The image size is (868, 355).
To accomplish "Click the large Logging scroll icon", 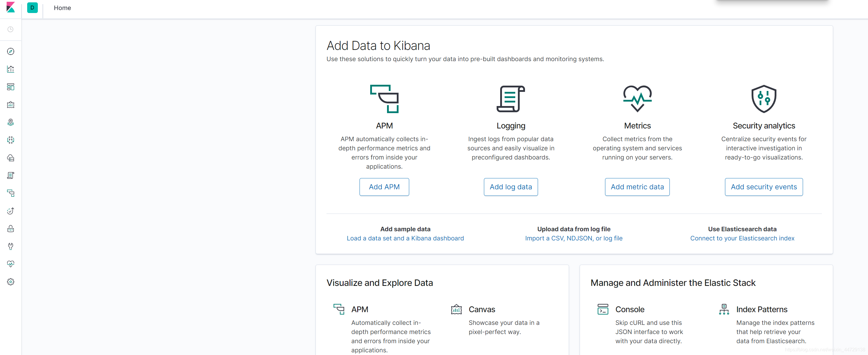I will [x=511, y=99].
